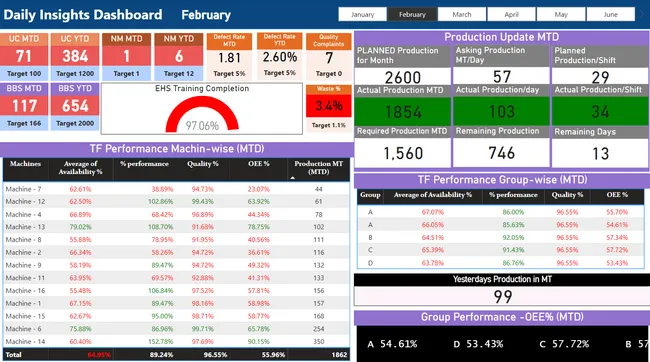Select the Machine - 2 row
Screen dimensions: 650x362
pyautogui.click(x=176, y=252)
